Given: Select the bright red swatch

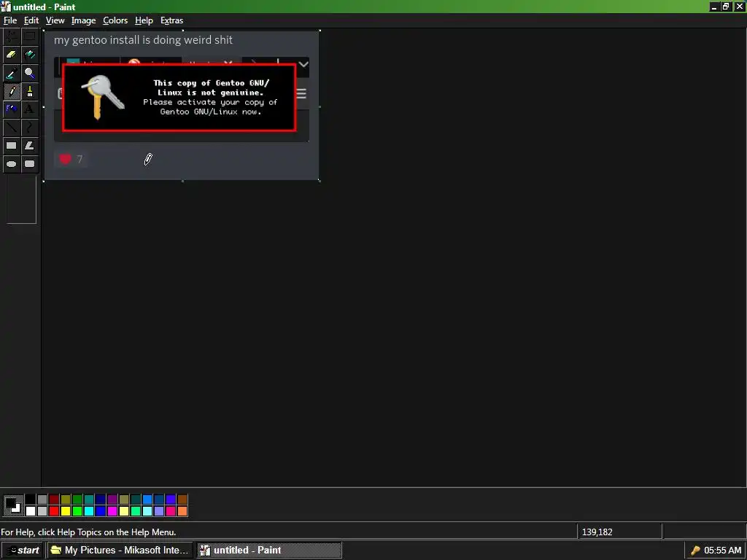Looking at the screenshot, I should [x=54, y=511].
